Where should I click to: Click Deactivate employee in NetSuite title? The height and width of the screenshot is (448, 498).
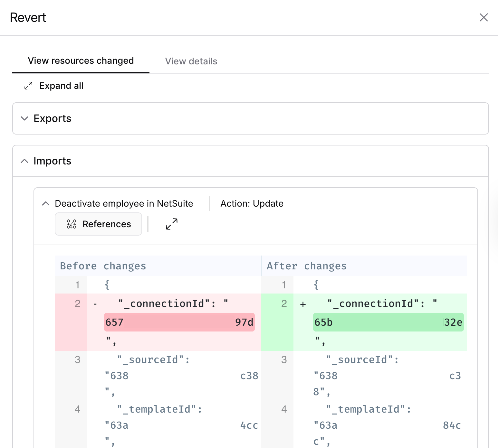(x=124, y=203)
